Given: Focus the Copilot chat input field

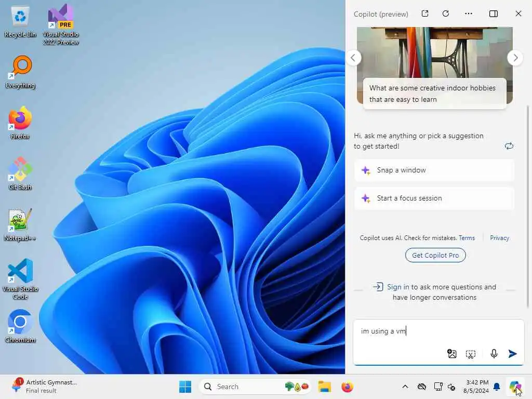Looking at the screenshot, I should (x=438, y=331).
